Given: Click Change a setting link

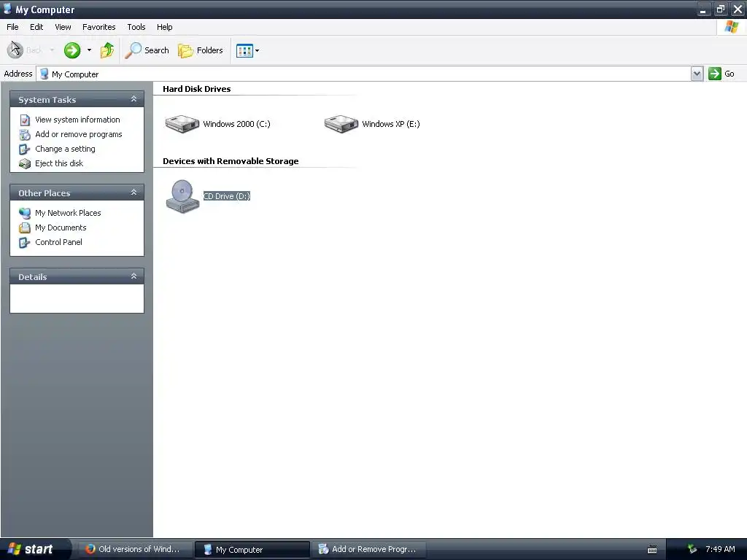Looking at the screenshot, I should point(65,149).
